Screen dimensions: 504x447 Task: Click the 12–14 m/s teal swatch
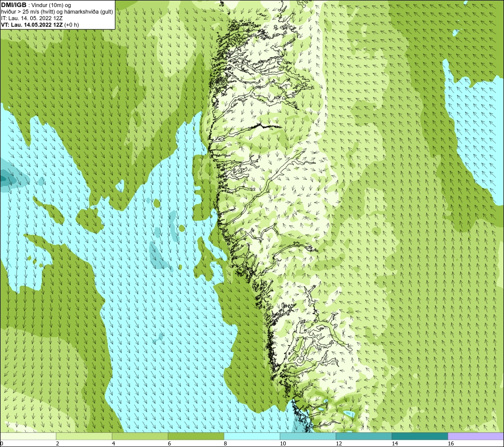pos(363,436)
